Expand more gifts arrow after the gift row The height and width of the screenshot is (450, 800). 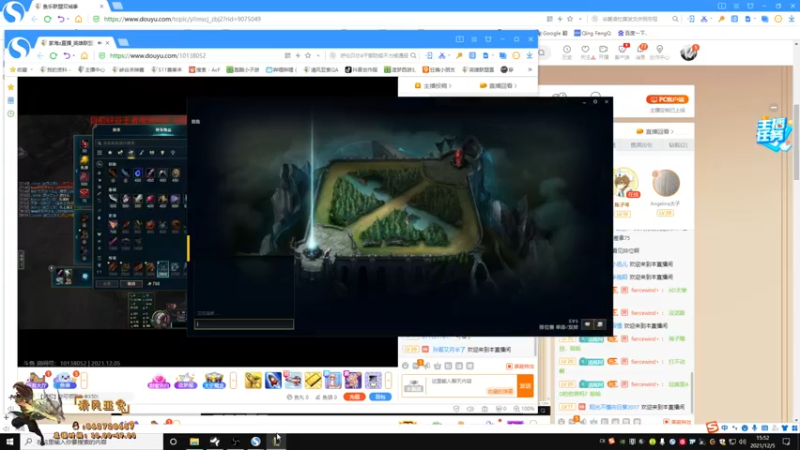point(388,380)
